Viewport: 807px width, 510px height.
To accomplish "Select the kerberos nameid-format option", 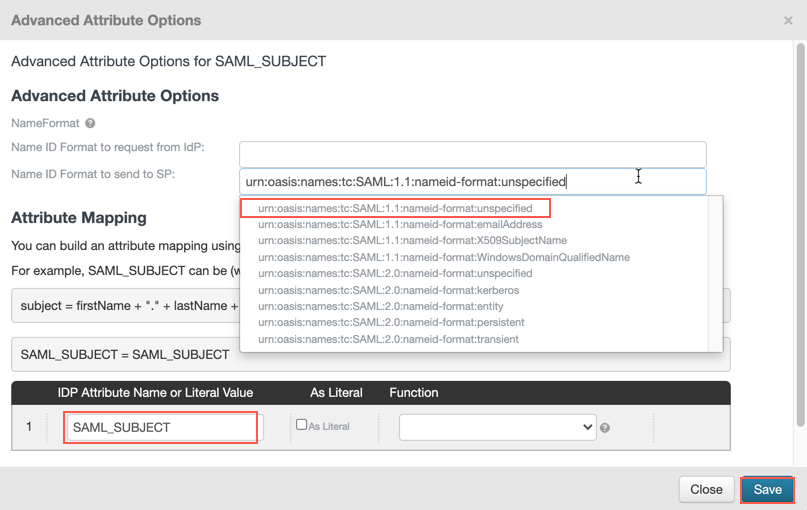I will coord(388,290).
